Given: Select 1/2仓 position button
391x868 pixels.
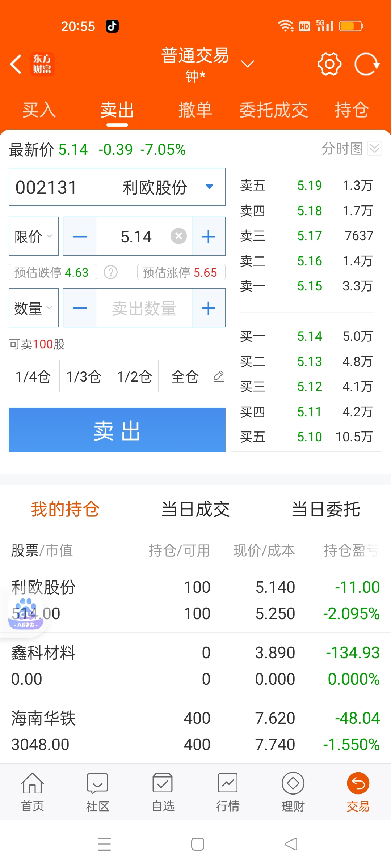Looking at the screenshot, I should point(134,376).
